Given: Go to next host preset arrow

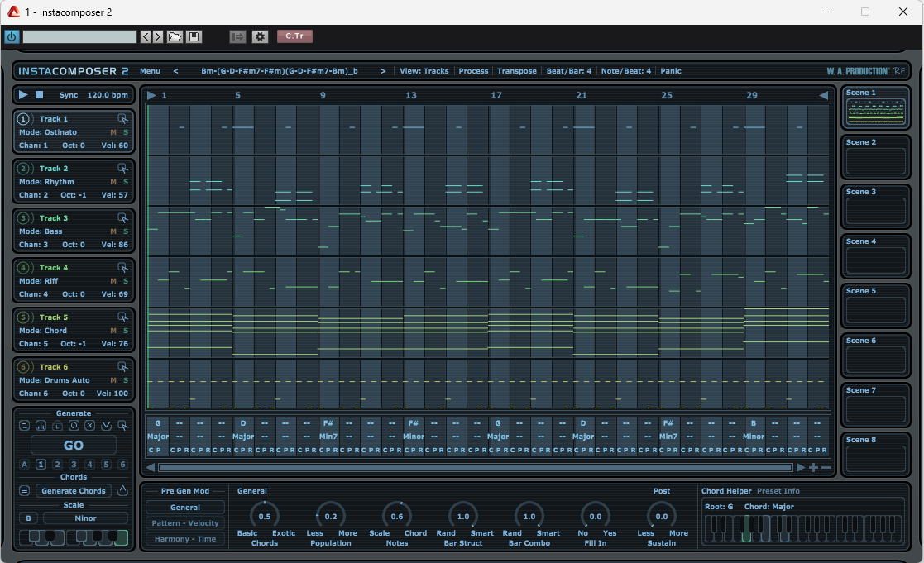Looking at the screenshot, I should (x=157, y=36).
